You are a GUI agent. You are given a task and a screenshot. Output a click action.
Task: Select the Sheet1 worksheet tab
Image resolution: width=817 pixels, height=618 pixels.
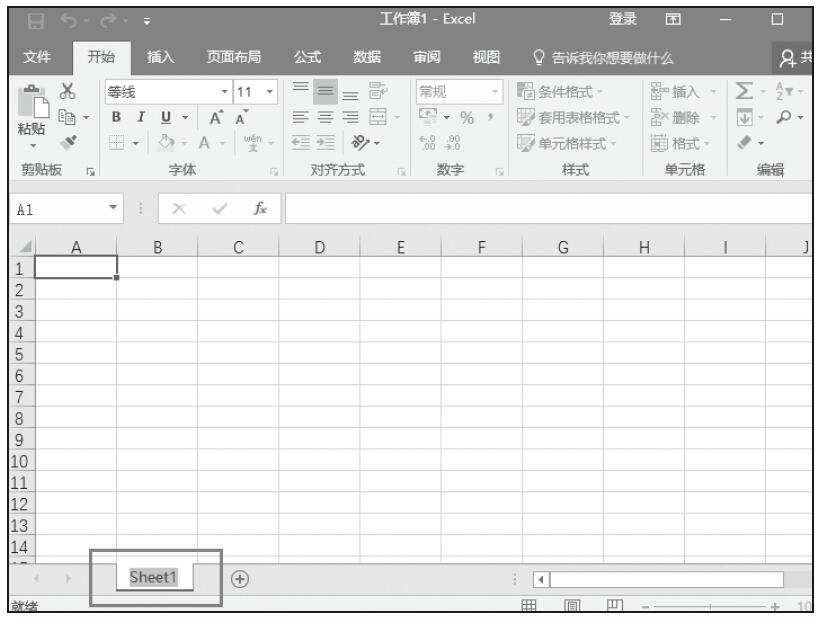click(153, 579)
